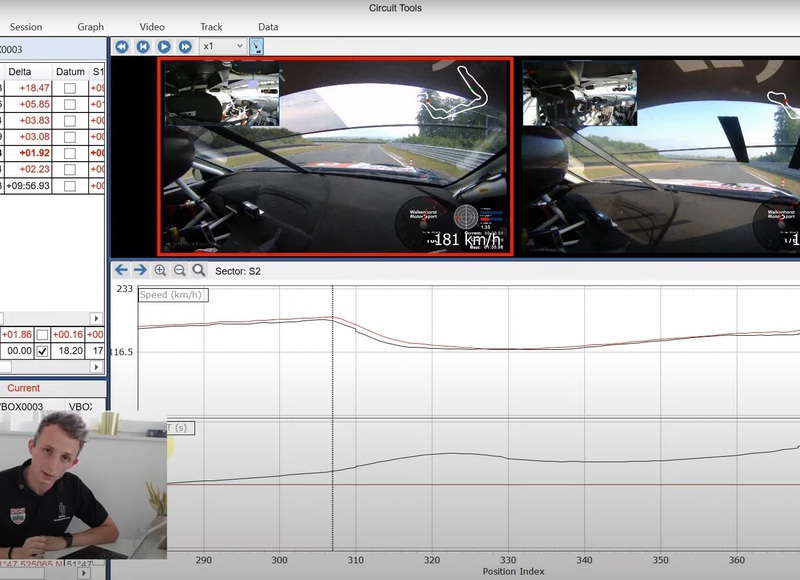Open the Session menu

pyautogui.click(x=26, y=27)
